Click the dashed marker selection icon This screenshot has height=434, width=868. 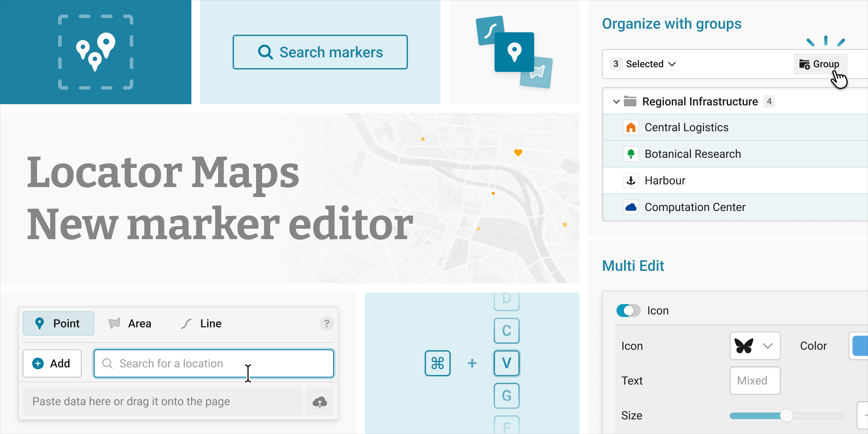96,52
